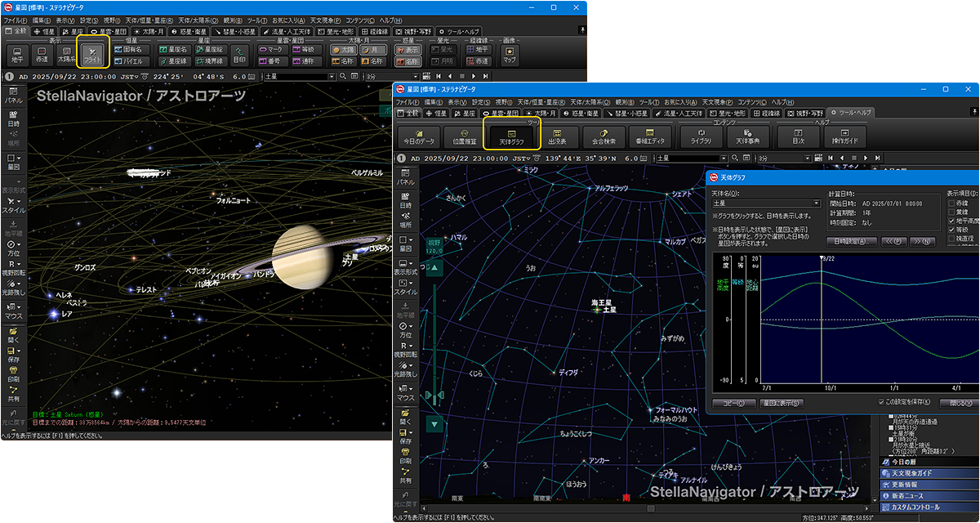Toggle 星座線 constellation lines
980x523 pixels.
[174, 60]
